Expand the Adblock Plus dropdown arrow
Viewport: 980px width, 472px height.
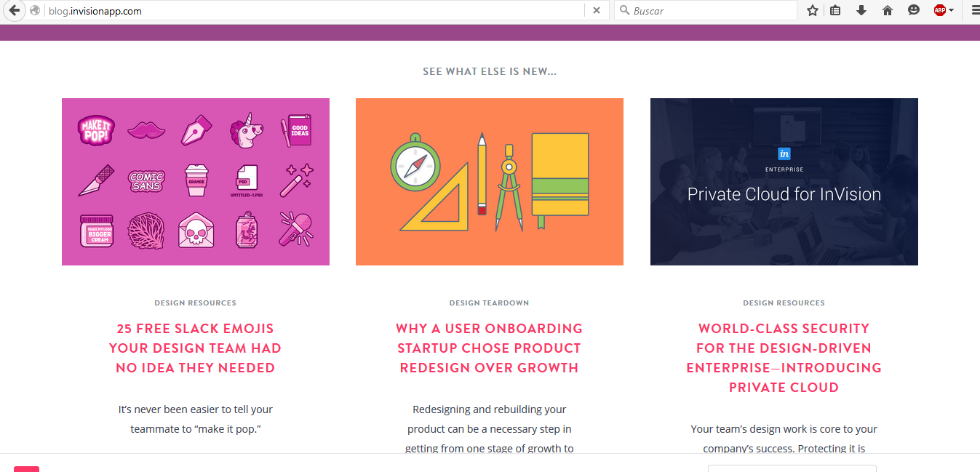coord(952,10)
